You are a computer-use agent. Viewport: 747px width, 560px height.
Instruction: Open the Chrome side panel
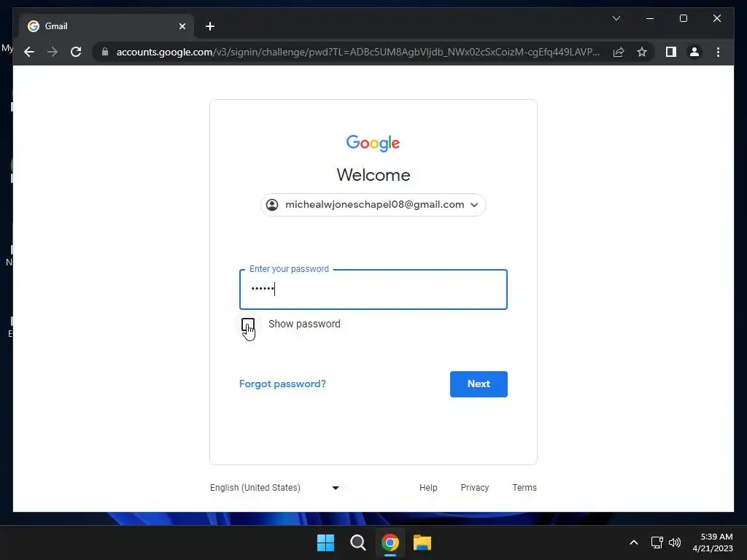tap(671, 52)
